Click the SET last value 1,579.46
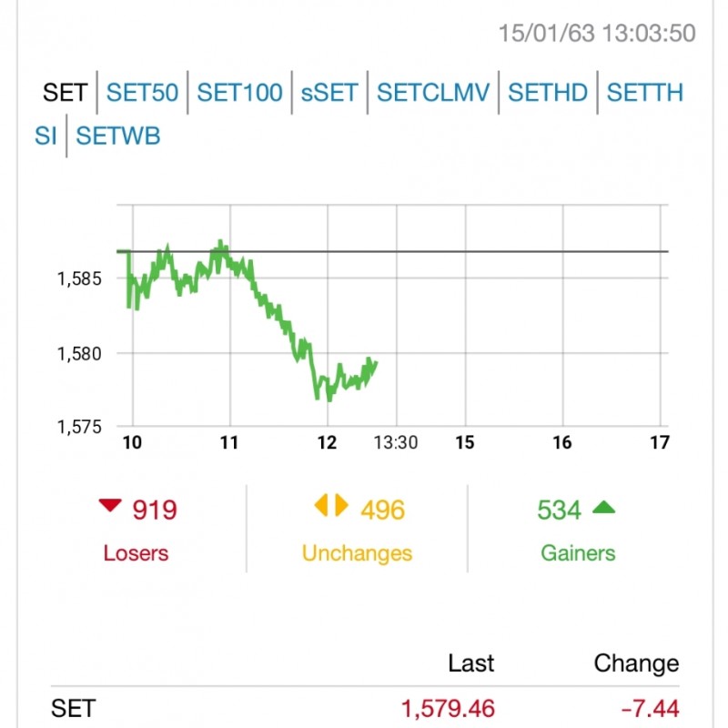Image resolution: width=728 pixels, height=728 pixels. pyautogui.click(x=448, y=708)
